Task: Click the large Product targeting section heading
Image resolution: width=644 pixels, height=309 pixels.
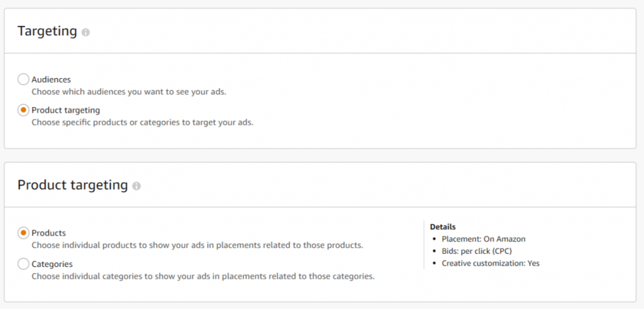Action: click(x=72, y=185)
